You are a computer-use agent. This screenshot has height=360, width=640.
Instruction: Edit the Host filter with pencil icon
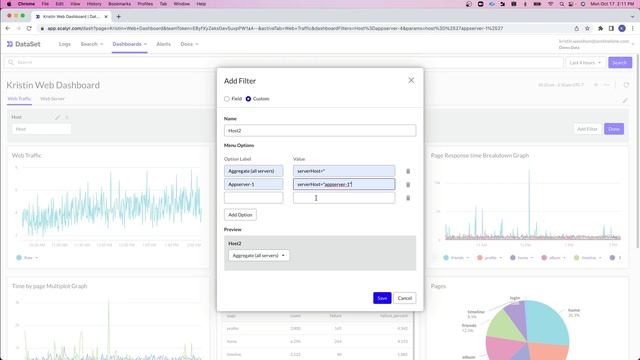[x=58, y=117]
